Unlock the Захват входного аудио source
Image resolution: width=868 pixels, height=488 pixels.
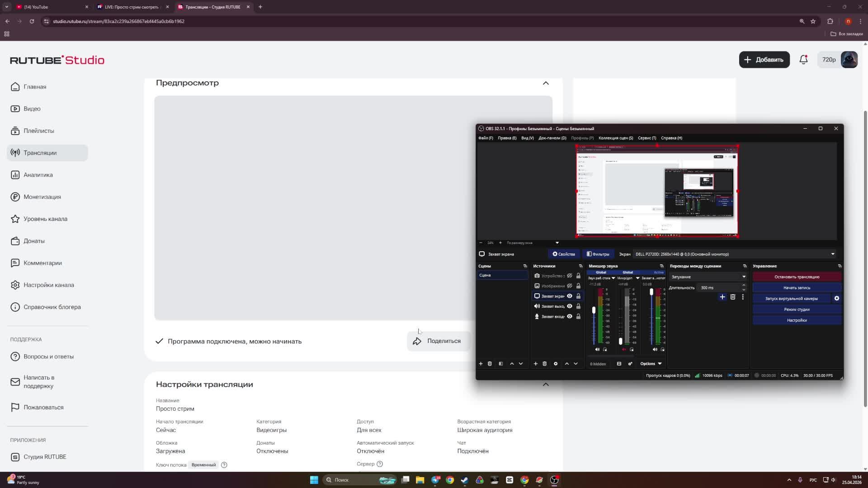[x=578, y=317]
